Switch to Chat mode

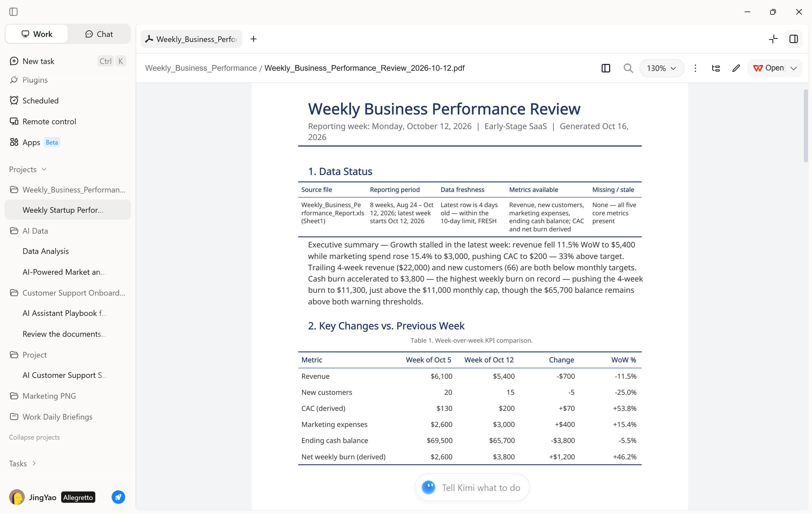point(99,34)
